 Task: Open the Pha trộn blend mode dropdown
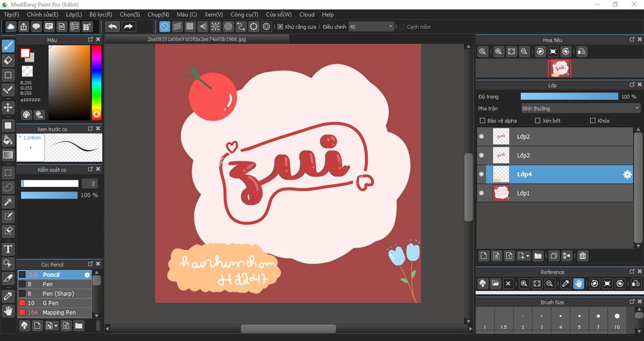point(580,108)
